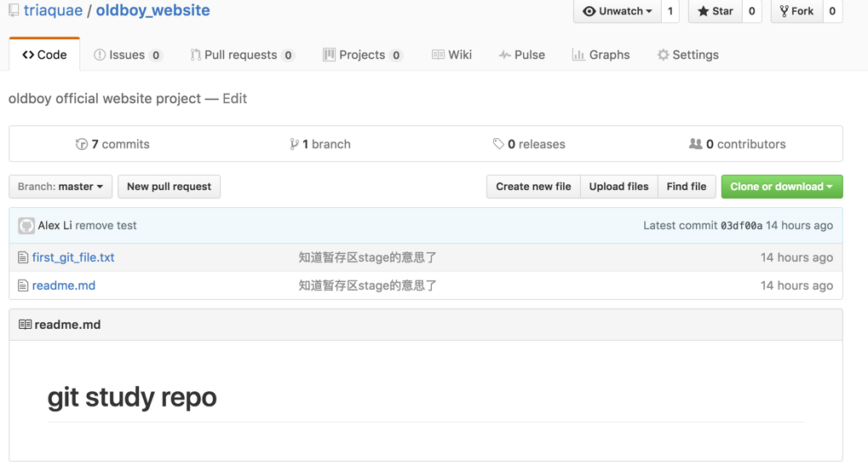This screenshot has height=467, width=868.
Task: Click the commits history clock icon
Action: pyautogui.click(x=82, y=144)
